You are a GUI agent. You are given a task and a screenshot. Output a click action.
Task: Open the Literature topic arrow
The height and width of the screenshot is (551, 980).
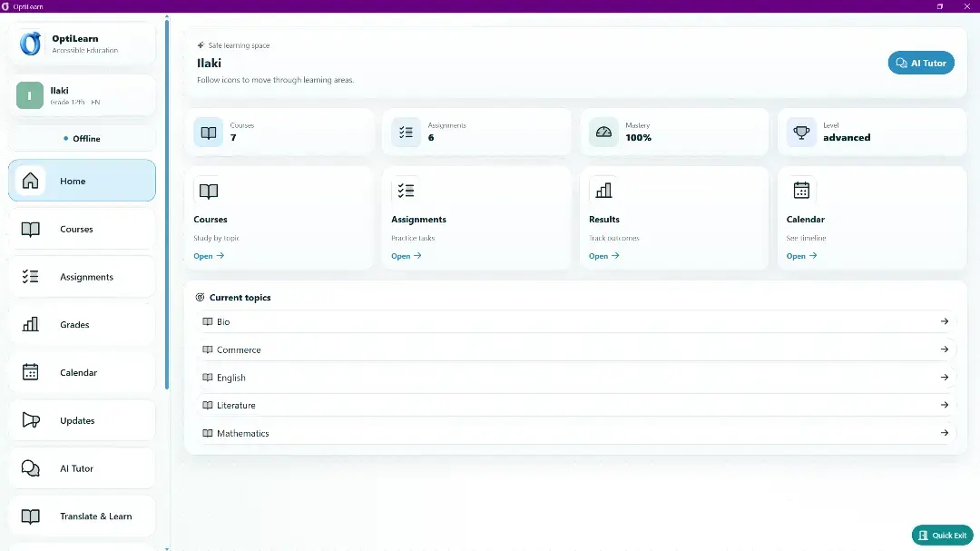click(945, 405)
